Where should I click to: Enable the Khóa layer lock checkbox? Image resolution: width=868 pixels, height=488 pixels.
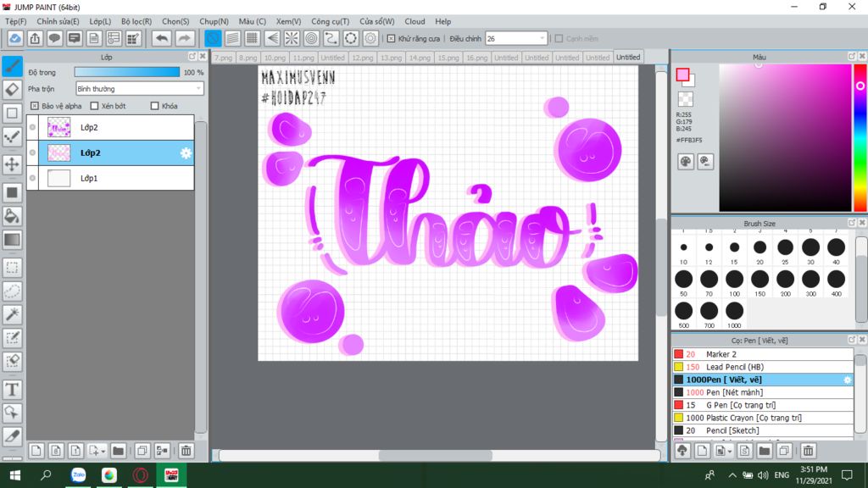pyautogui.click(x=155, y=106)
